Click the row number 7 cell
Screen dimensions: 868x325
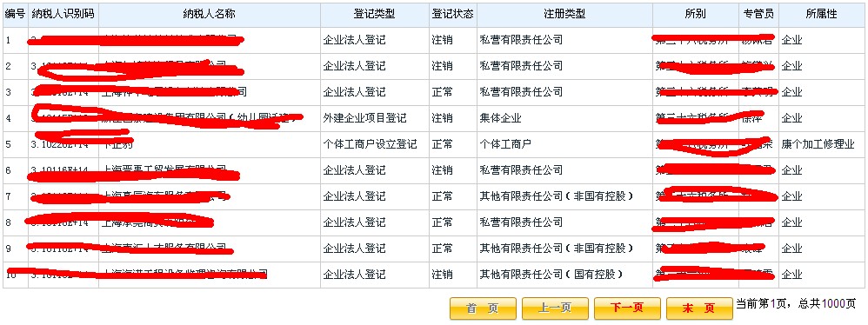point(16,196)
